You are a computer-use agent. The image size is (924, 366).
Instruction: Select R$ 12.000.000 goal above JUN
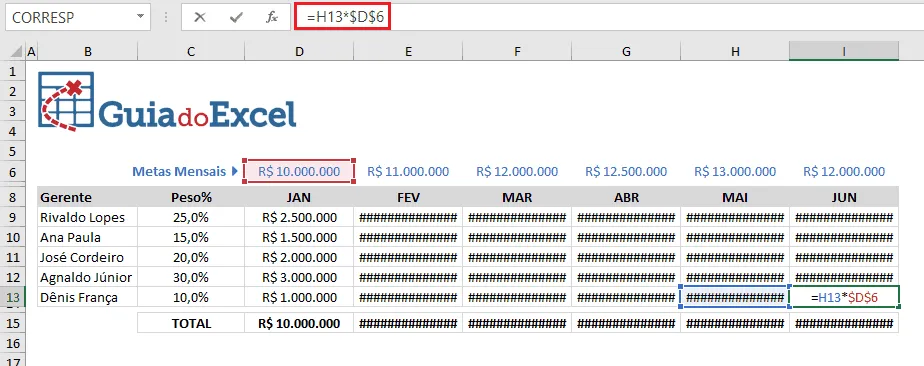(x=844, y=172)
